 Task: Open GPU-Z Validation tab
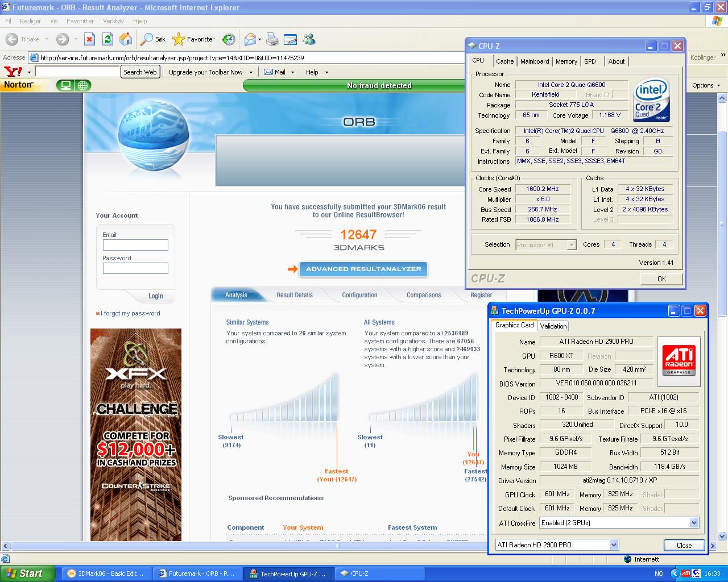click(x=553, y=326)
